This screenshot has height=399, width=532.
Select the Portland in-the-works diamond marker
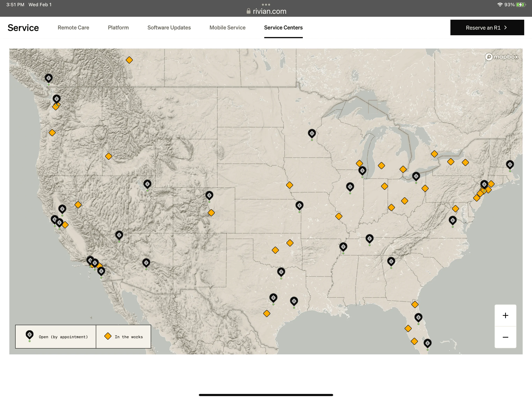[52, 133]
